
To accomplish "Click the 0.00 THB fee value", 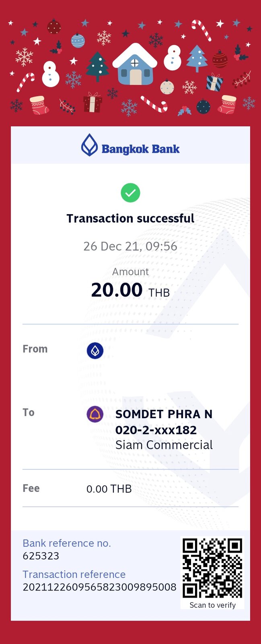I will pyautogui.click(x=109, y=489).
